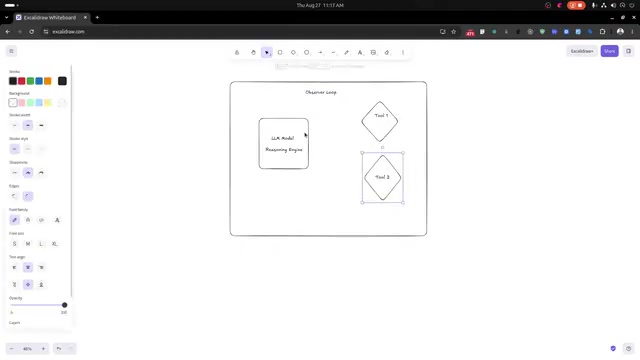The width and height of the screenshot is (640, 360).
Task: Select the freehand Draw pencil tool
Action: [x=347, y=52]
